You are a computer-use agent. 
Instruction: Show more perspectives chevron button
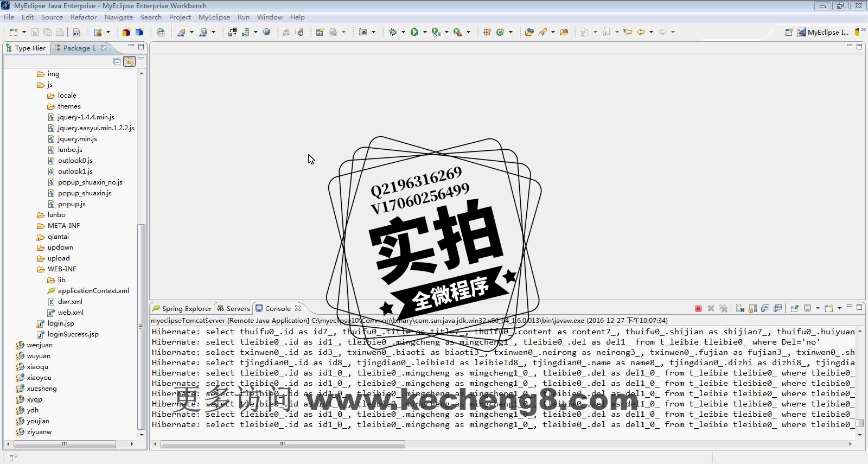[x=863, y=30]
